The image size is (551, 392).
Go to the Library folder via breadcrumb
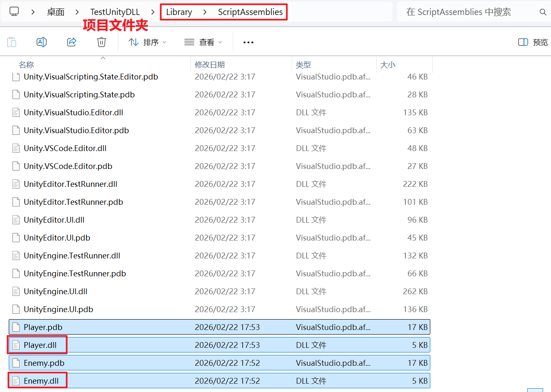(x=179, y=12)
